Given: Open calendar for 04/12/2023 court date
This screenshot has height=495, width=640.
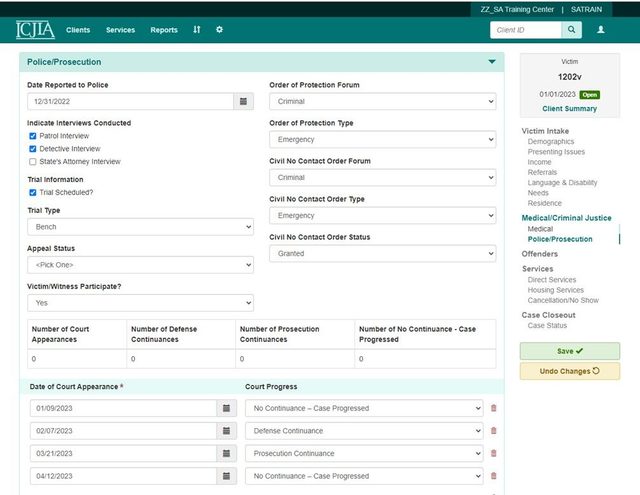Looking at the screenshot, I should (227, 476).
